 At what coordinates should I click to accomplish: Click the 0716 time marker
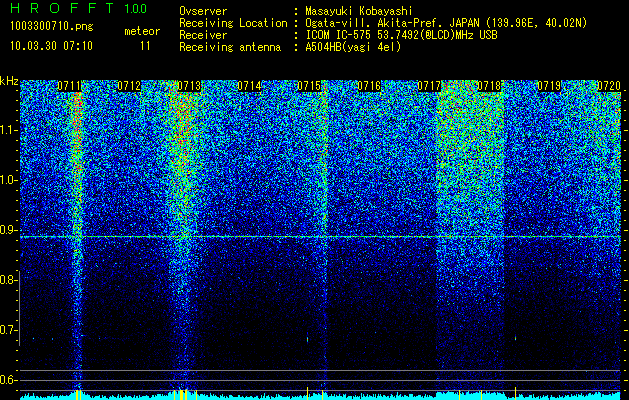pyautogui.click(x=369, y=86)
